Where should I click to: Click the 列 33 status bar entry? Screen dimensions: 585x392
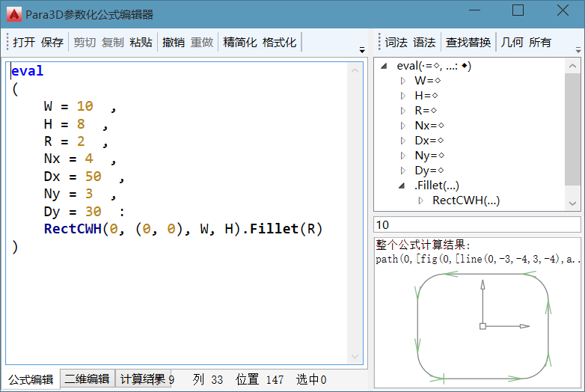[208, 380]
